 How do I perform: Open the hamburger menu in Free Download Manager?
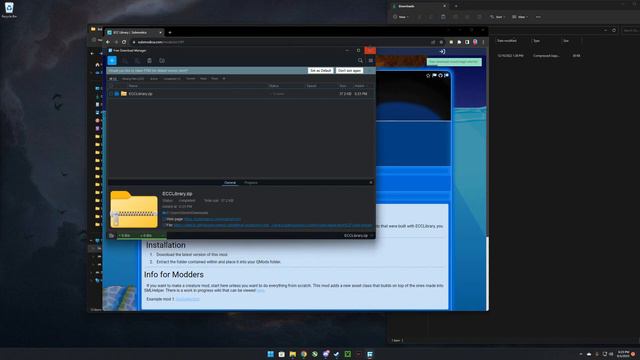(371, 60)
